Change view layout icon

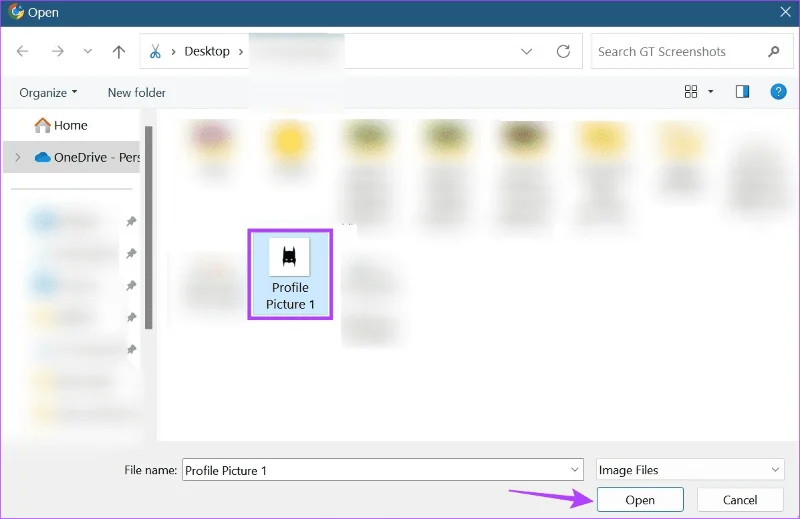pos(691,91)
